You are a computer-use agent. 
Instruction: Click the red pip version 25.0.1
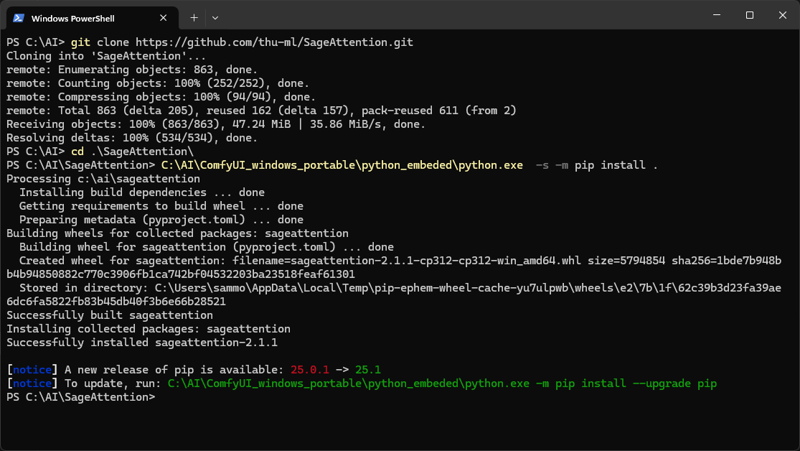pos(310,369)
